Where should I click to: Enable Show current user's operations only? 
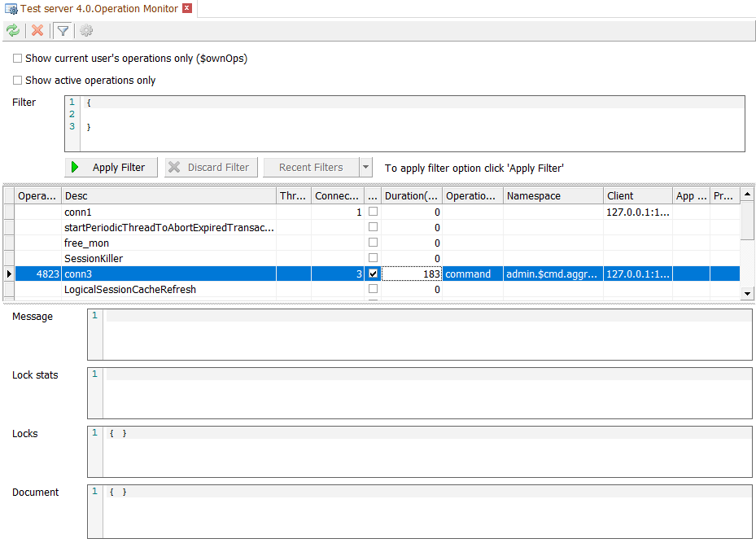click(18, 59)
